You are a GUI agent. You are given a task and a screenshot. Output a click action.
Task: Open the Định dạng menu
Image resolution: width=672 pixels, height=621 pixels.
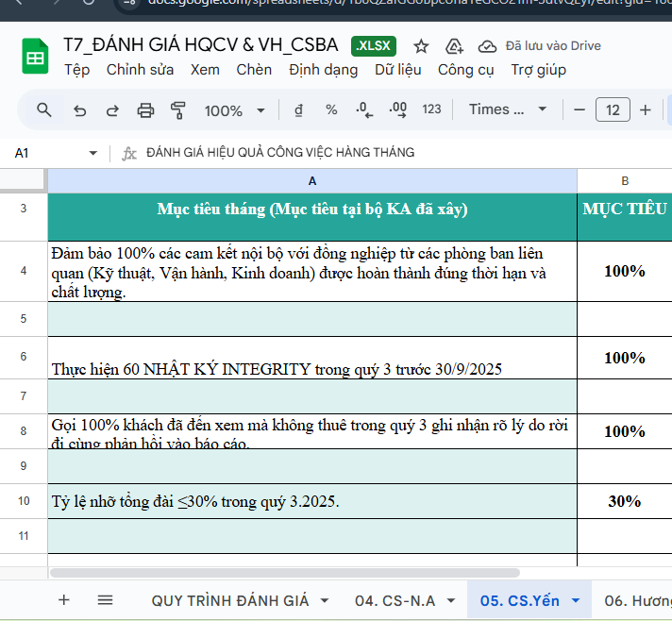(x=323, y=70)
